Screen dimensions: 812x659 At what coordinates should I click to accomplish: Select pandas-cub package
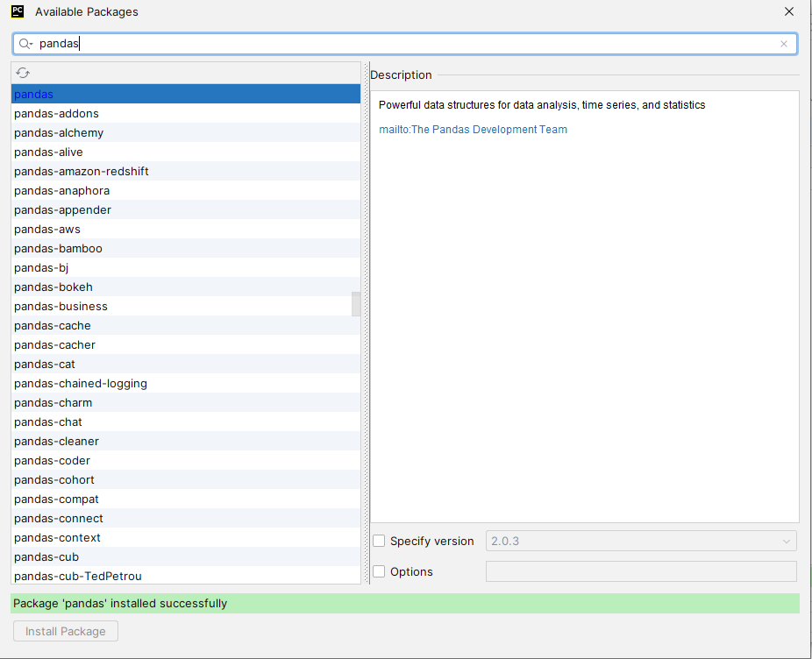(x=186, y=556)
